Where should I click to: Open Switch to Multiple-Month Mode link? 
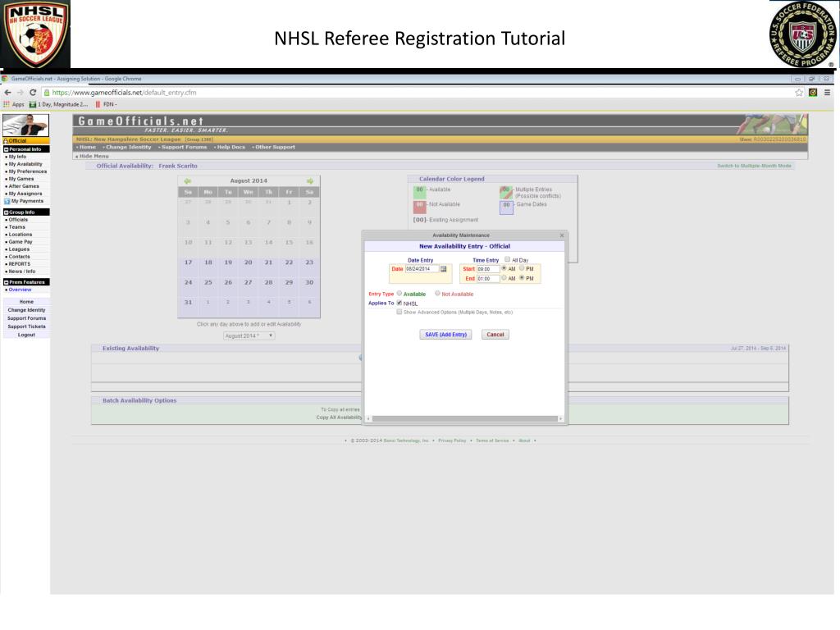click(x=755, y=166)
